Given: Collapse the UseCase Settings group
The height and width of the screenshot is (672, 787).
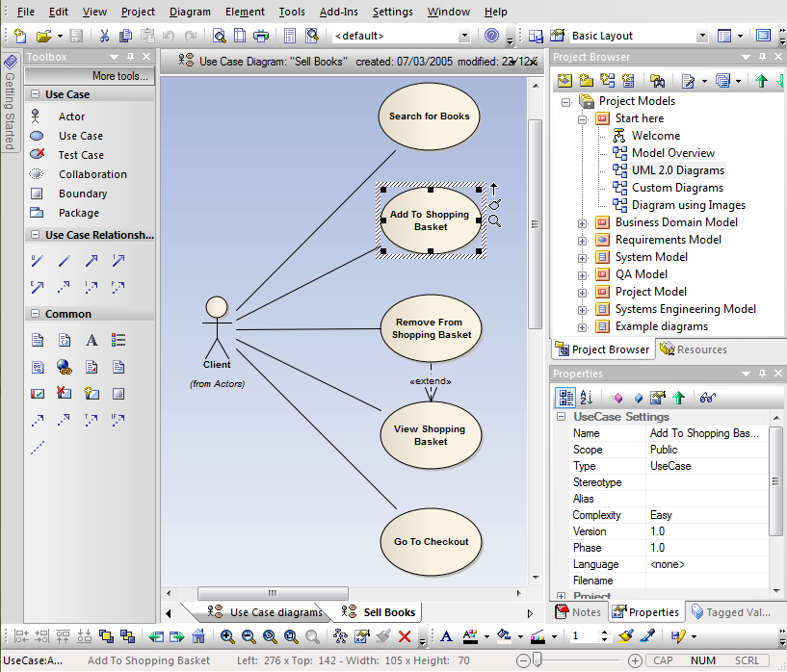Looking at the screenshot, I should point(562,416).
